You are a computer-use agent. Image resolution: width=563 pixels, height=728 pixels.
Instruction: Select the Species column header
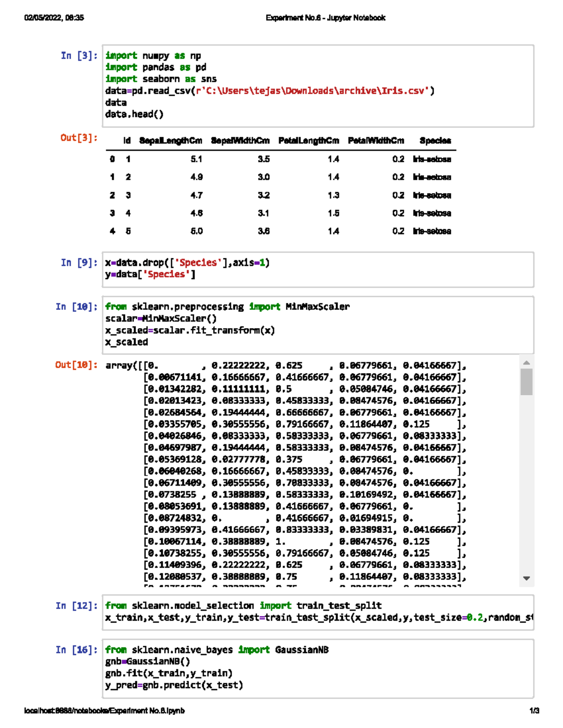(435, 140)
